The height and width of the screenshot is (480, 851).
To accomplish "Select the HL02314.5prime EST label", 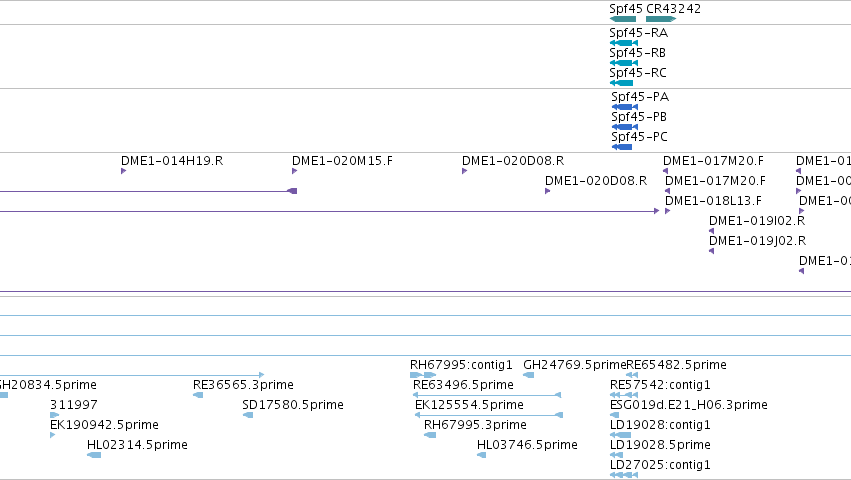I will click(x=137, y=445).
